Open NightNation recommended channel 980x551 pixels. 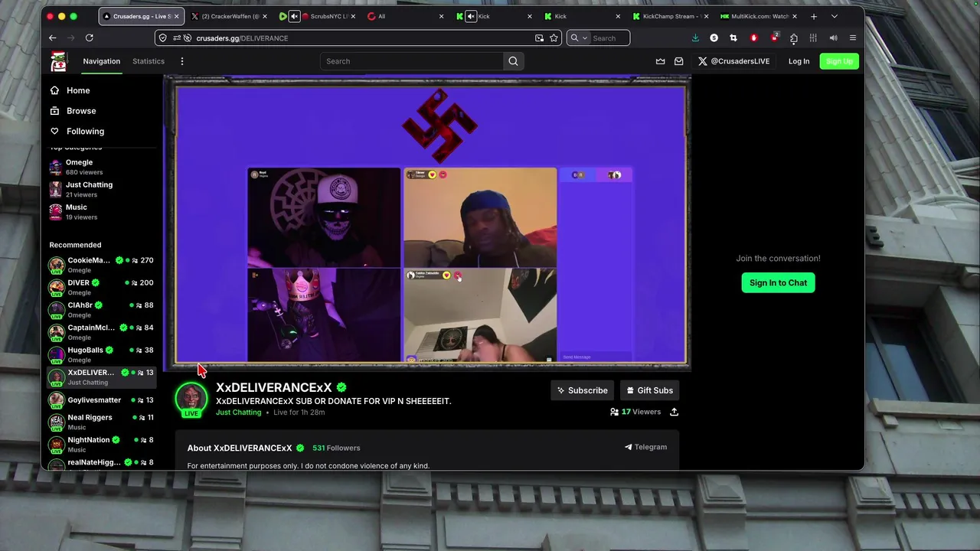coord(101,444)
